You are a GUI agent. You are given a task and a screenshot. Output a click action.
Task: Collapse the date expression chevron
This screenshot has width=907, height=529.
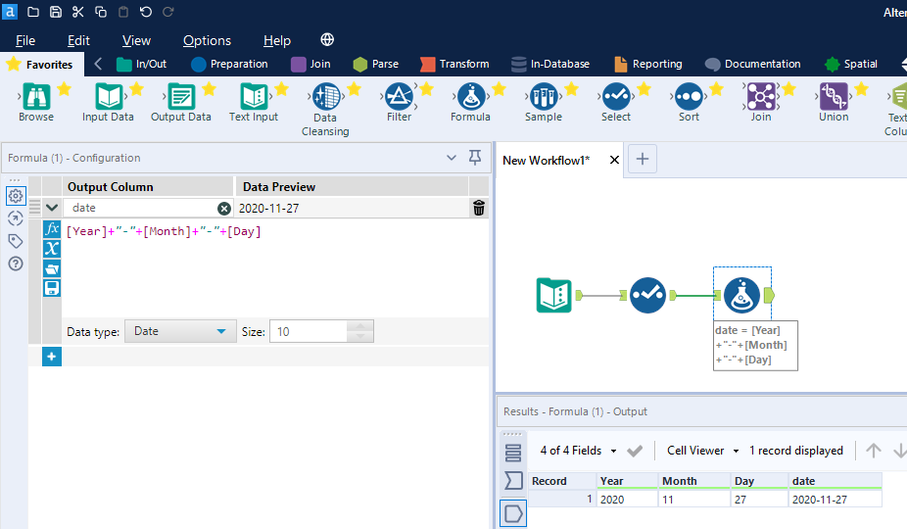pos(51,207)
